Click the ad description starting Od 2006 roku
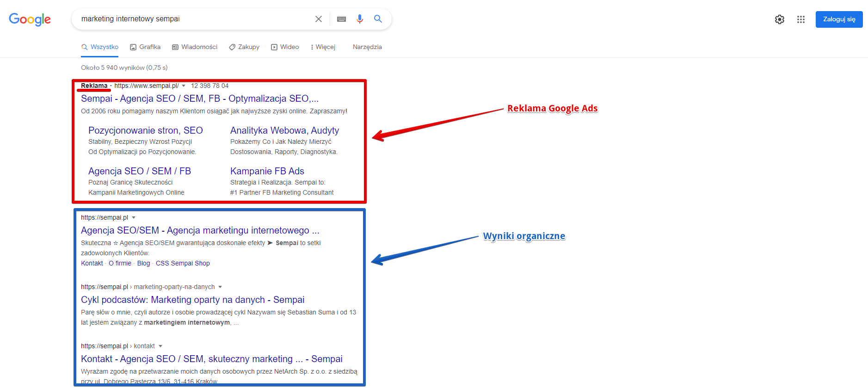 point(214,111)
